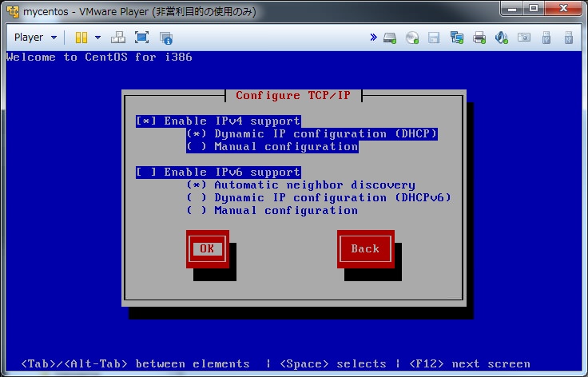The image size is (588, 377).
Task: Click the Unity mode icon with info badge
Action: pos(165,38)
